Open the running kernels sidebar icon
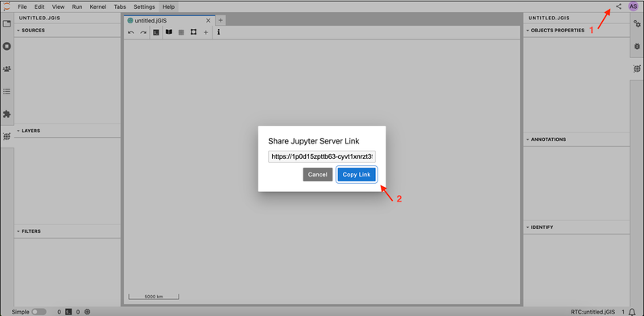The height and width of the screenshot is (316, 644). point(6,46)
